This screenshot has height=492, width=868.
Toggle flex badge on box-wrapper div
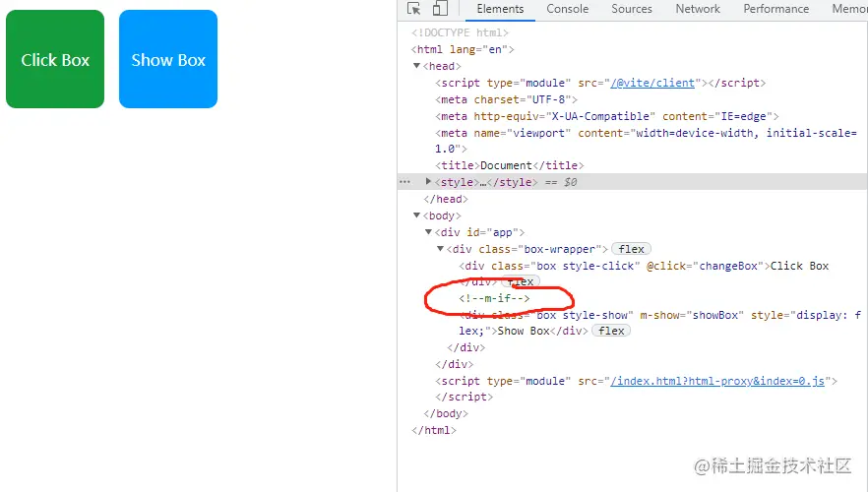[631, 249]
